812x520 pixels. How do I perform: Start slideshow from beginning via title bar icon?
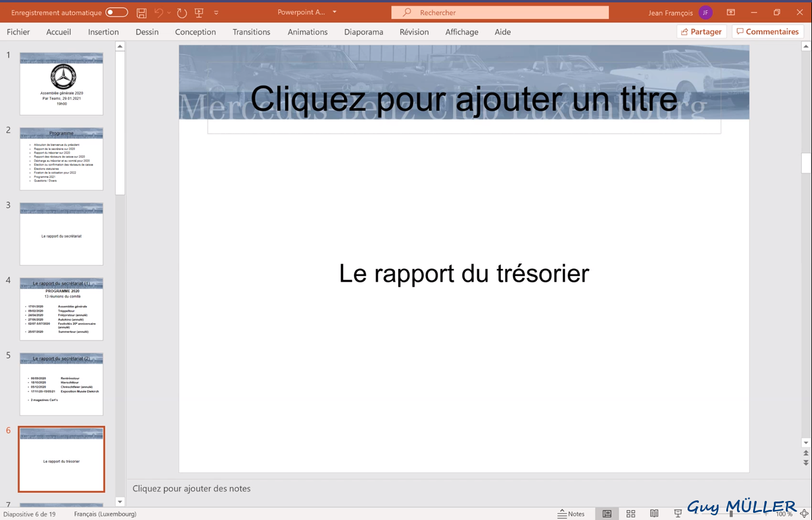pyautogui.click(x=199, y=12)
